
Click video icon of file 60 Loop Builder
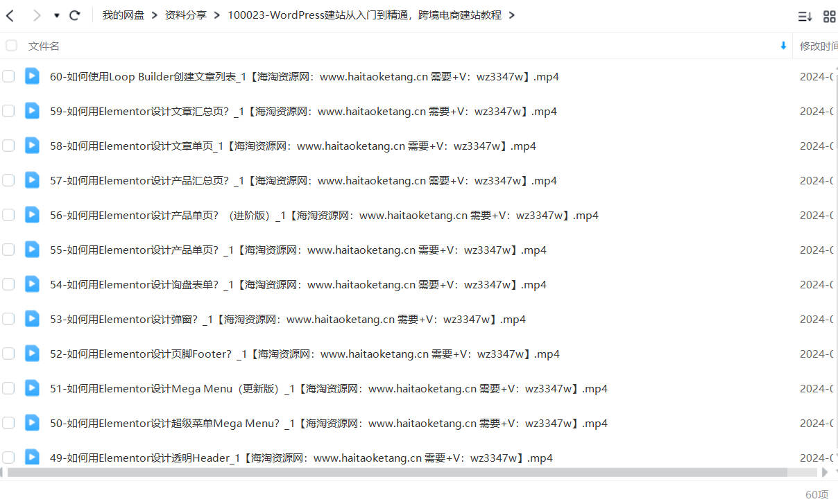(32, 76)
